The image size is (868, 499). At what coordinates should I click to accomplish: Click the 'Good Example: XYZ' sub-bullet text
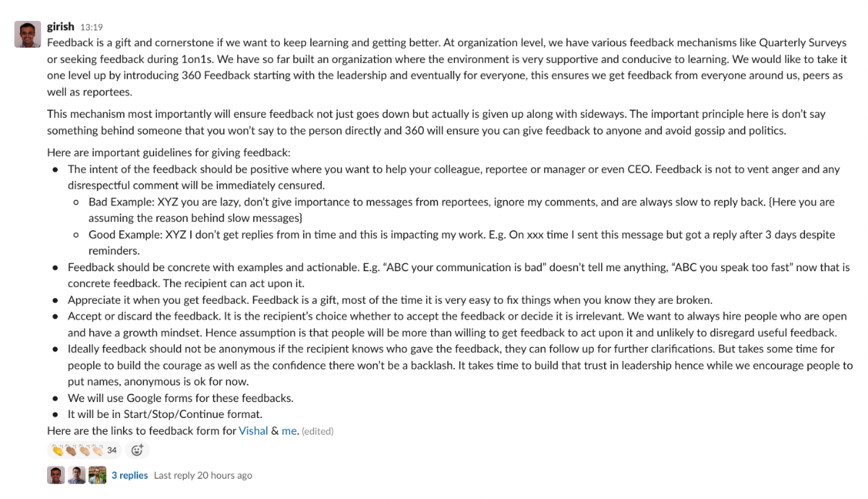click(289, 234)
